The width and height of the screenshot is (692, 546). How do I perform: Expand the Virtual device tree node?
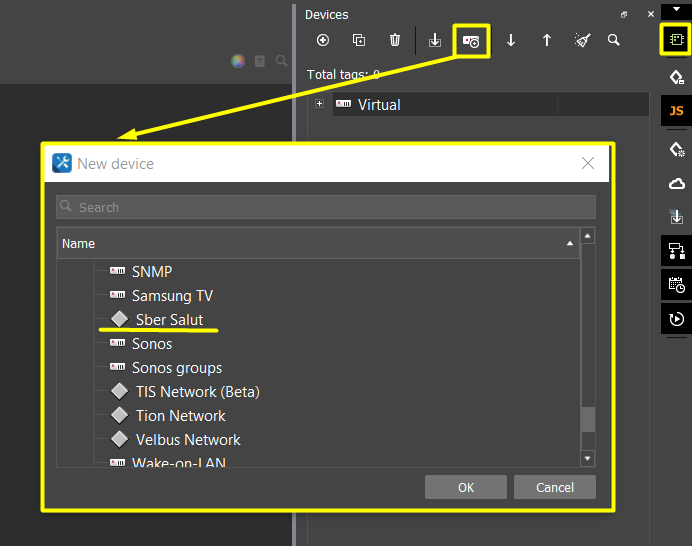pyautogui.click(x=319, y=104)
